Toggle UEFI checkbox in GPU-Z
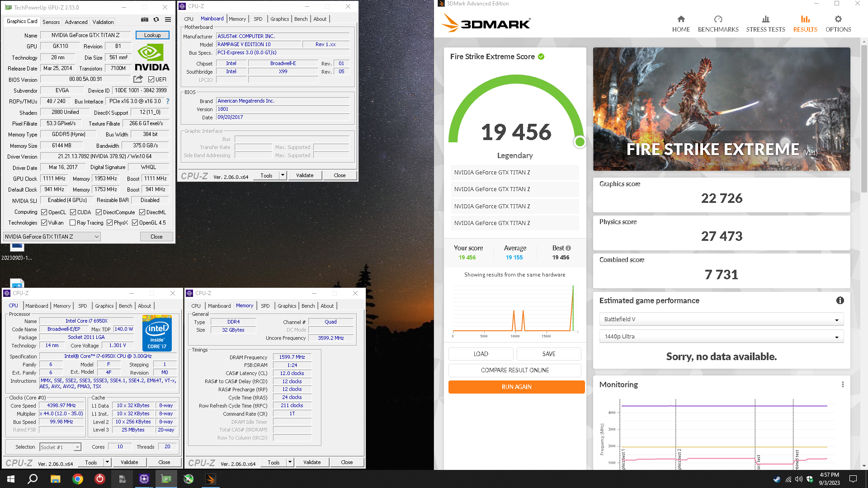This screenshot has height=488, width=868. (151, 80)
